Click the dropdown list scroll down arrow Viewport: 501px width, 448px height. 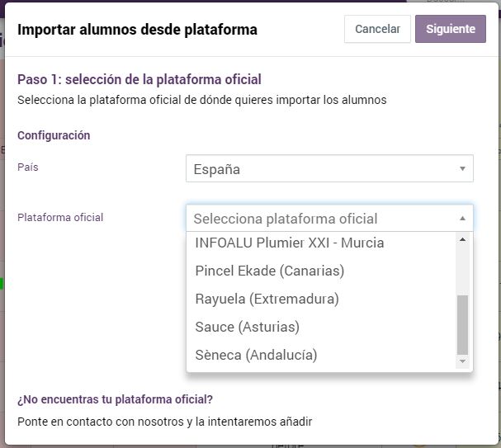coord(462,361)
